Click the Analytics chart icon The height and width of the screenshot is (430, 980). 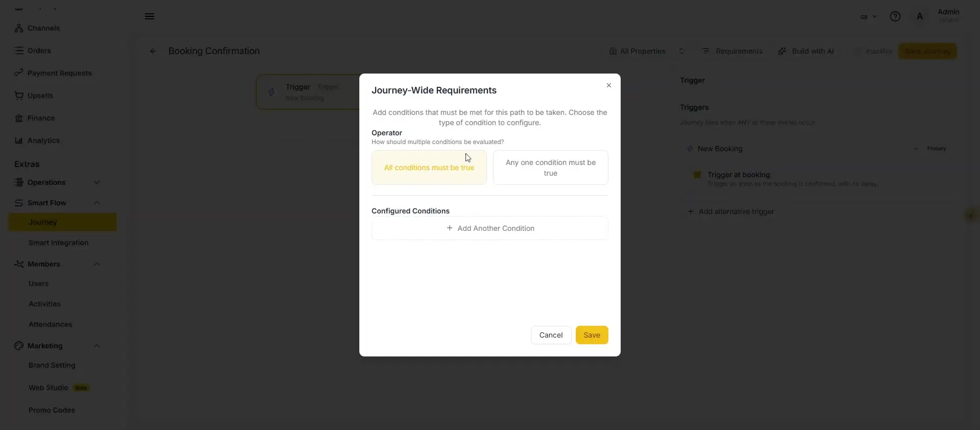pyautogui.click(x=19, y=140)
